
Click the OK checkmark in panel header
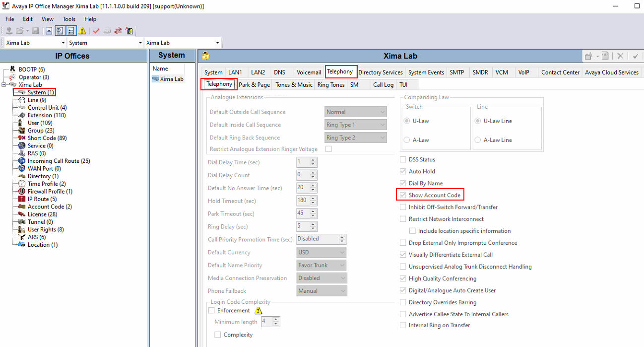click(x=635, y=56)
